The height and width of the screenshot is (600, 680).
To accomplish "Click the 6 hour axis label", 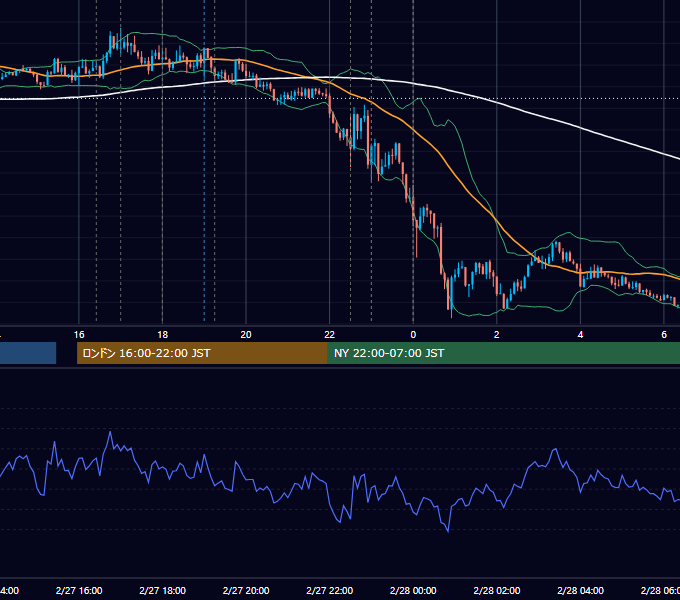I will click(664, 335).
